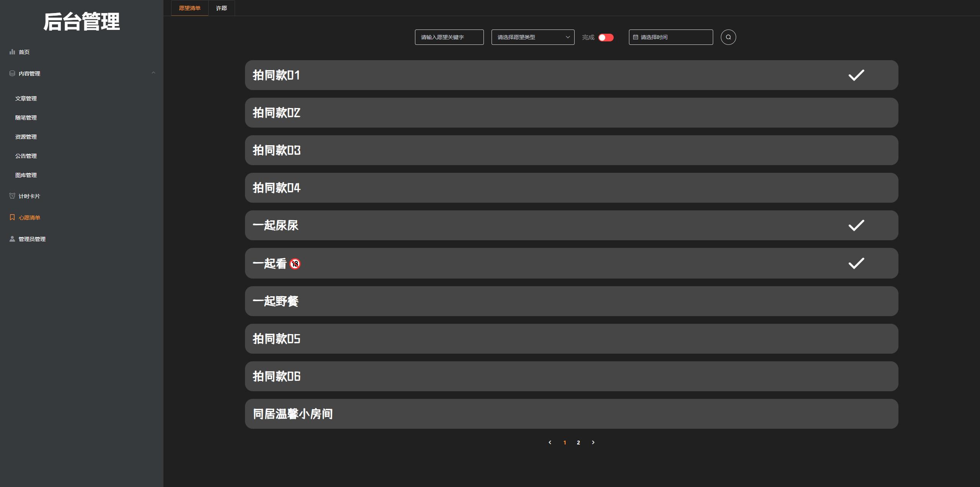Select the 拍同款03 wish text

pos(276,150)
